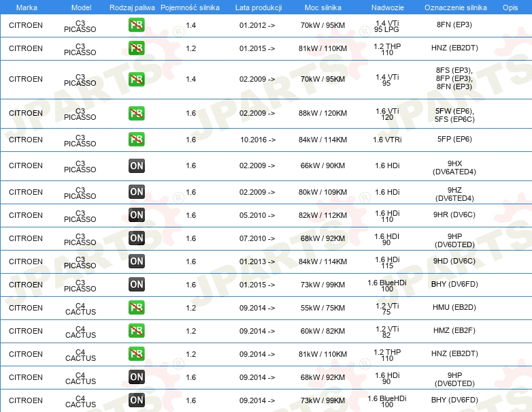Click petrol icon for HMZ (EB2F) row
This screenshot has height=412, width=532.
136,331
